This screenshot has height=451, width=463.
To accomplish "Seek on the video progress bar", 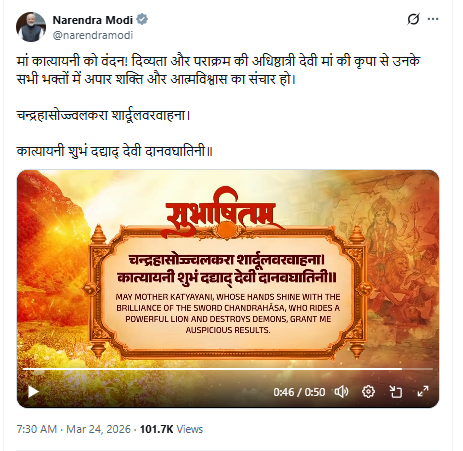I will 228,369.
